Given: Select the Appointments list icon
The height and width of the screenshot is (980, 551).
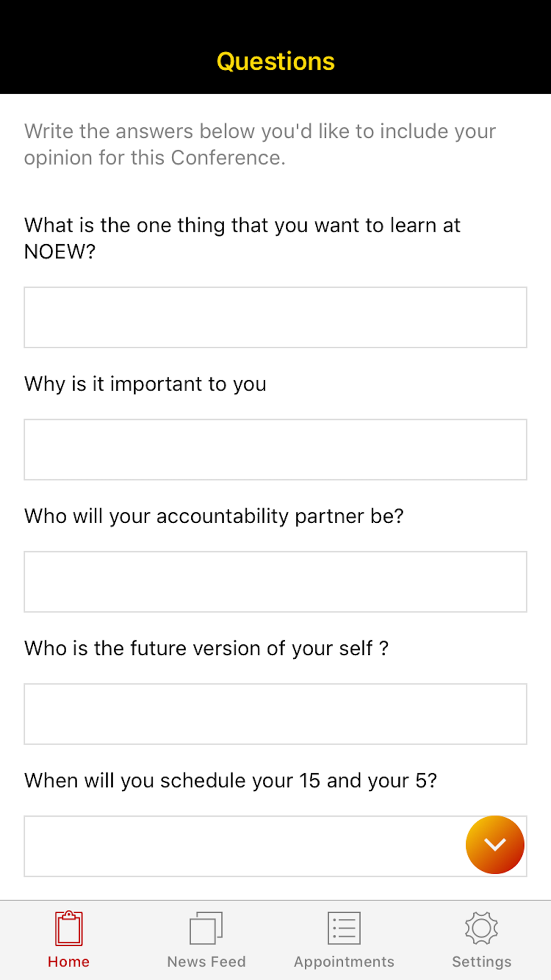Looking at the screenshot, I should pos(344,928).
